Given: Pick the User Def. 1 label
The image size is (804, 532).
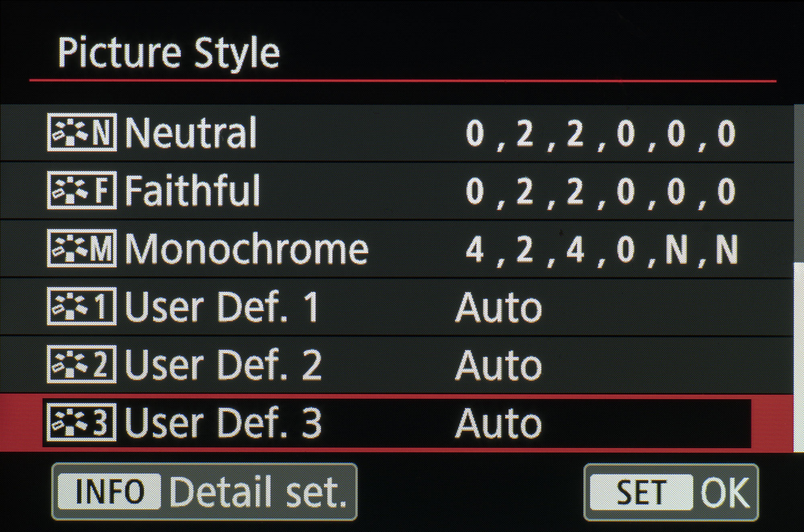Looking at the screenshot, I should tap(223, 307).
